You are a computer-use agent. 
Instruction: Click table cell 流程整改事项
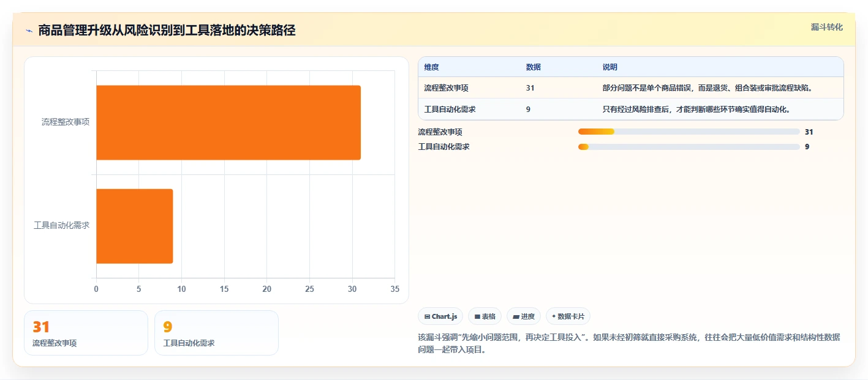446,88
